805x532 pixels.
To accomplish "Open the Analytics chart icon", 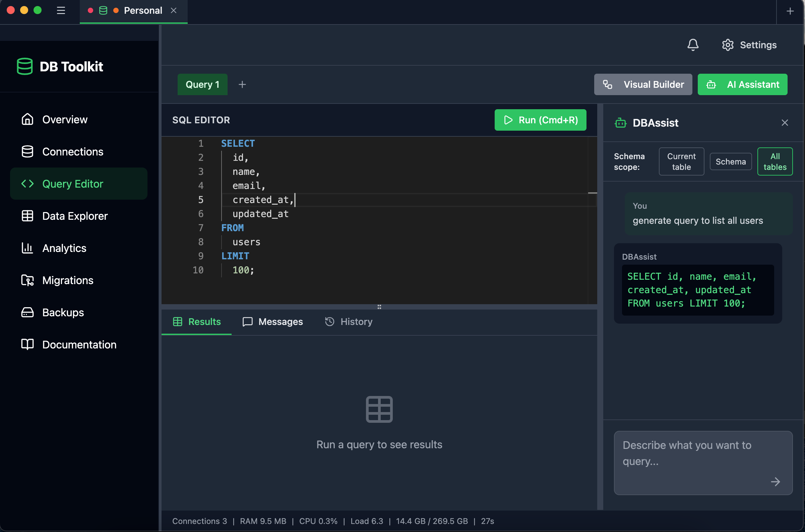I will pyautogui.click(x=27, y=248).
